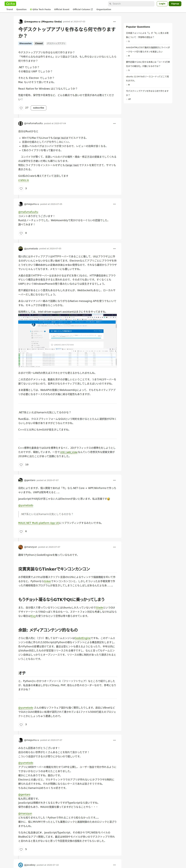Click the デスクトップアプリ tag
The width and height of the screenshot is (186, 868).
click(x=56, y=43)
